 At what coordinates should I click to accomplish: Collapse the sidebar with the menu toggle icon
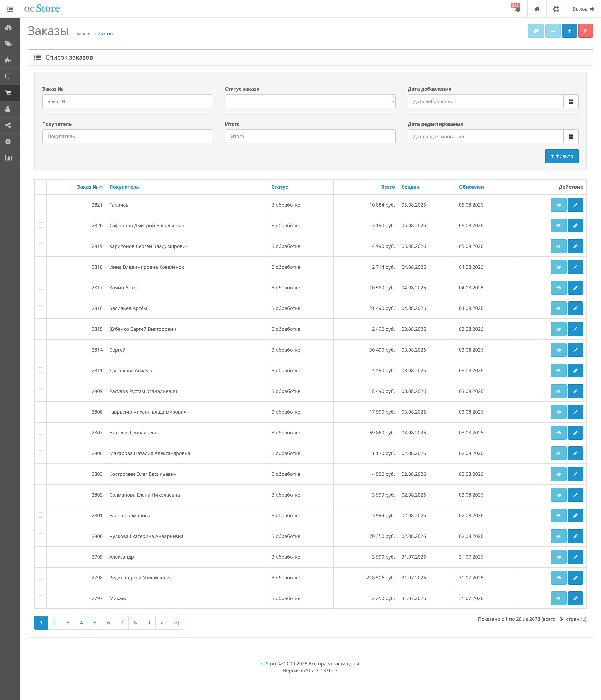tap(10, 9)
